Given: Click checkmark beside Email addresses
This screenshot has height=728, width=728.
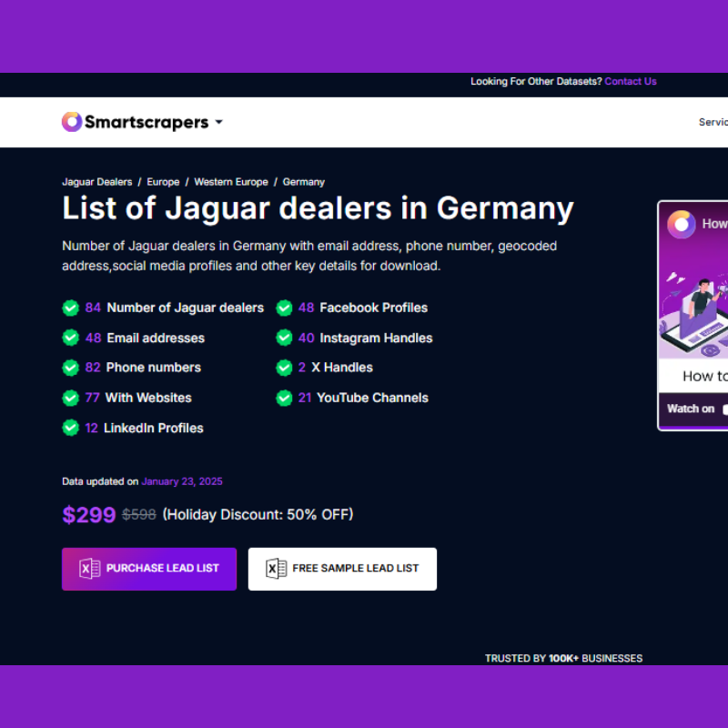Looking at the screenshot, I should (x=71, y=338).
